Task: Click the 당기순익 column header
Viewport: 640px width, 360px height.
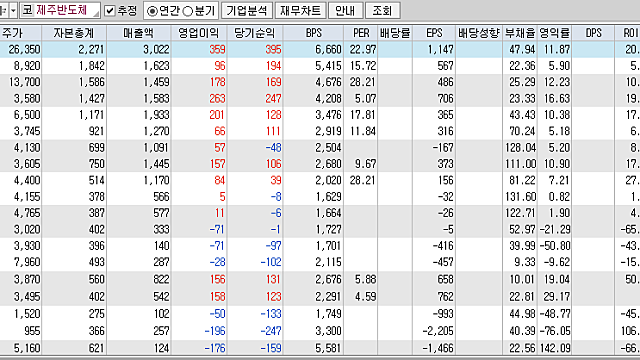Action: [255, 33]
